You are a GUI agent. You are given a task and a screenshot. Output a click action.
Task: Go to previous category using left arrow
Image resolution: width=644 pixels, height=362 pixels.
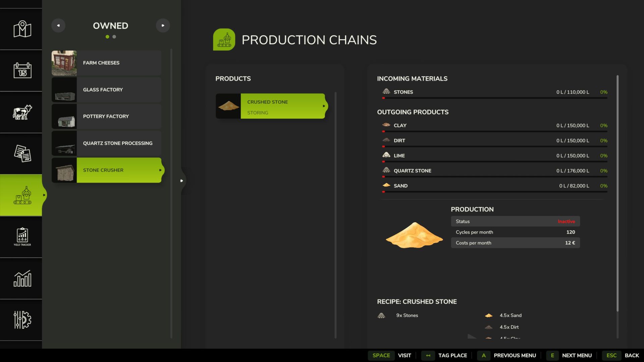(x=58, y=25)
